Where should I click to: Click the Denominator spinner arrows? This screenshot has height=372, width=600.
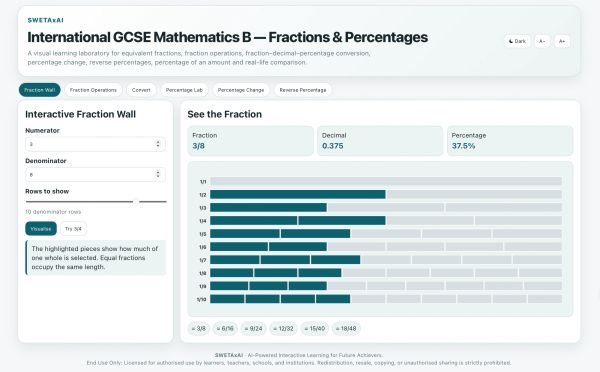tap(158, 175)
